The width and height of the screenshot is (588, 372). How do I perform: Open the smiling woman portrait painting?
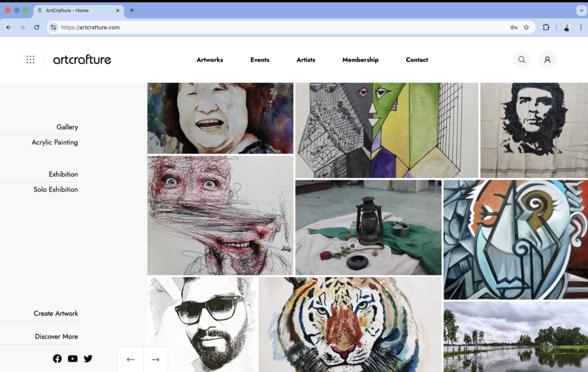[x=220, y=118]
